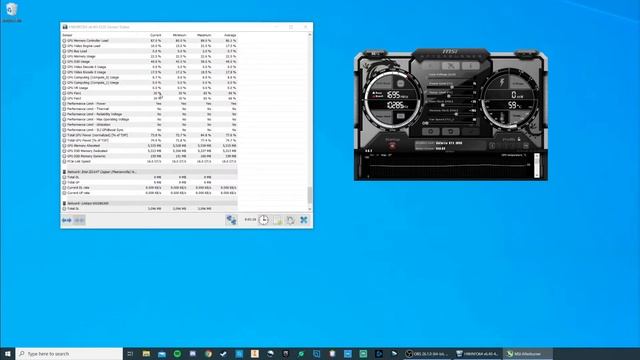
Task: Open Recycle Bin desktop icon
Action: pyautogui.click(x=11, y=12)
